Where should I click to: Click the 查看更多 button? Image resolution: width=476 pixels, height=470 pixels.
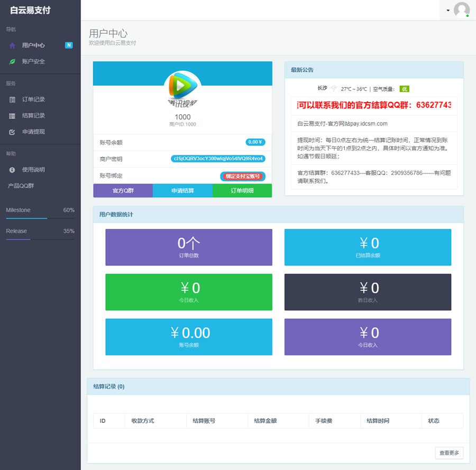tap(449, 453)
